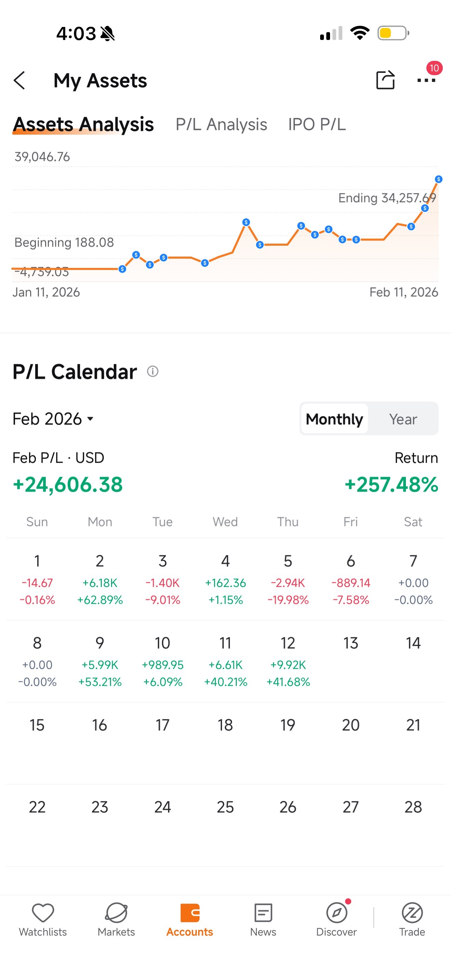This screenshot has width=451, height=980.
Task: Switch to the P/L Analysis tab
Action: (x=221, y=124)
